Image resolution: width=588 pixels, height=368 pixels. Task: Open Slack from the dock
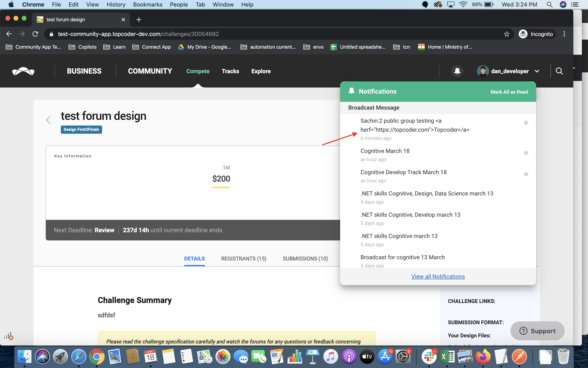(x=429, y=357)
